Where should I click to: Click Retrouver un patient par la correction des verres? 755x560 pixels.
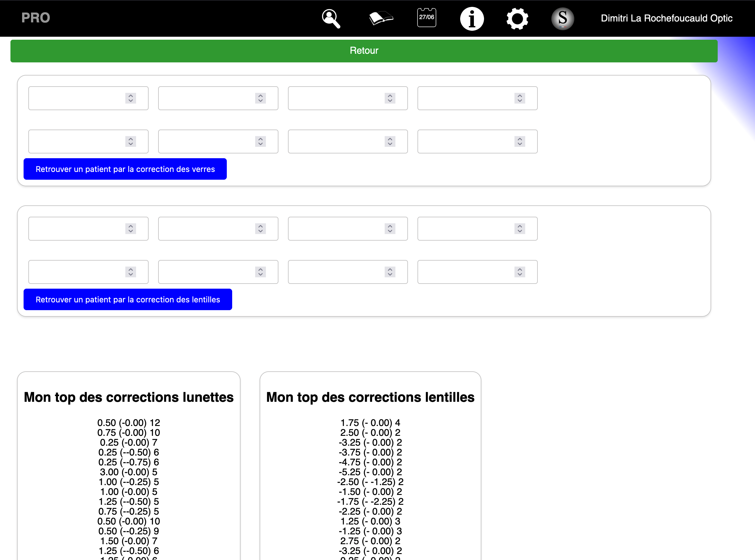click(x=125, y=169)
